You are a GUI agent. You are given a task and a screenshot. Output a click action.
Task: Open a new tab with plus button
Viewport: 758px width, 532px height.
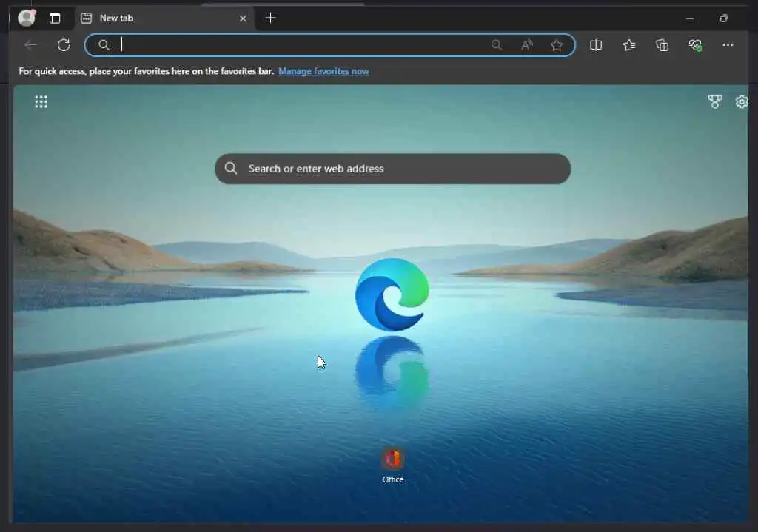tap(271, 18)
